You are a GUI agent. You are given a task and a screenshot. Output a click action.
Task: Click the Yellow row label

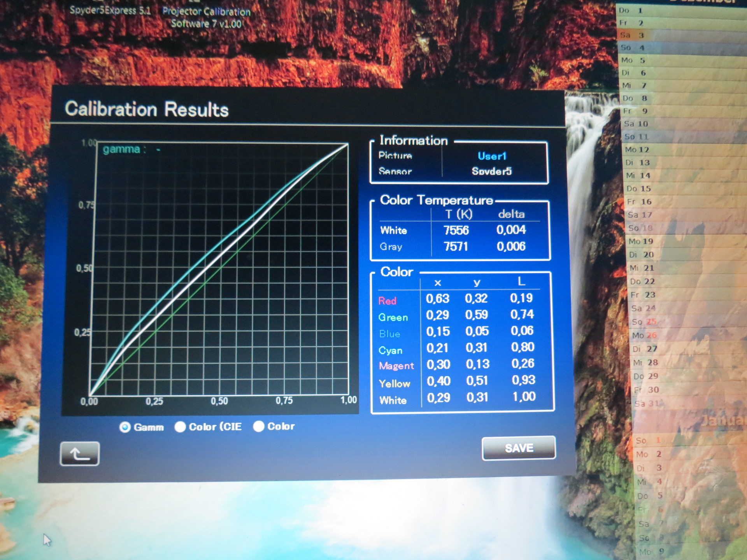point(395,383)
